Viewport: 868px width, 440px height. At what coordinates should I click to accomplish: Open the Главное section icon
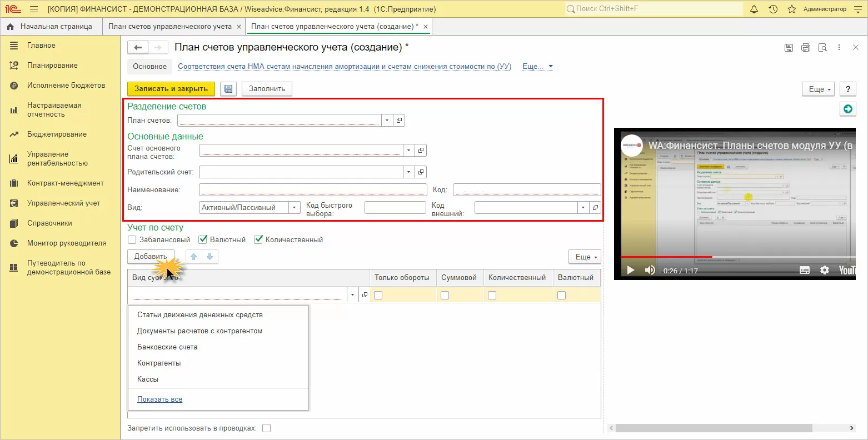point(14,46)
